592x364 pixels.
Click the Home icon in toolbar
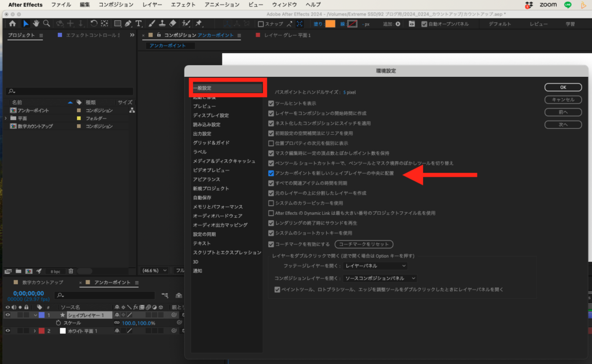tap(12, 24)
